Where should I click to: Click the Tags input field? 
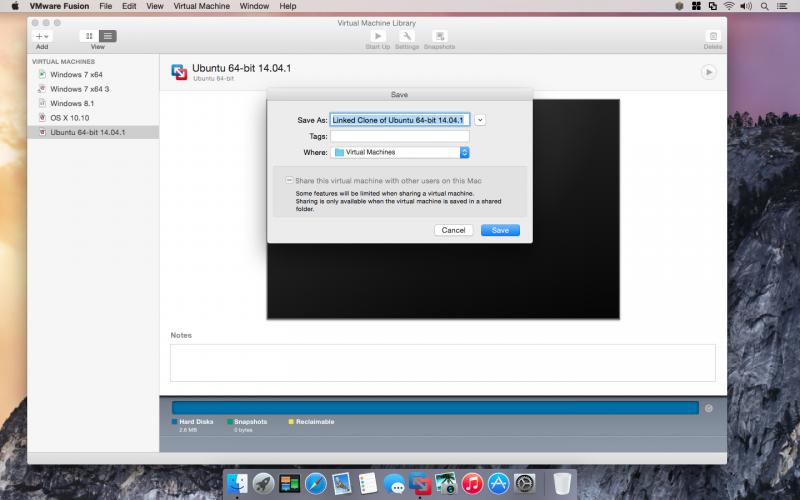tap(399, 136)
